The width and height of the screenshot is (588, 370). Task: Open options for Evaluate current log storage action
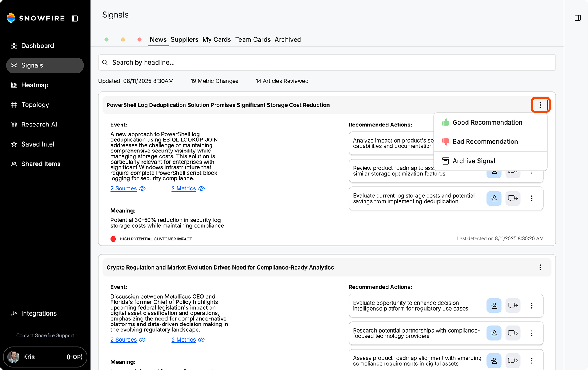tap(532, 199)
